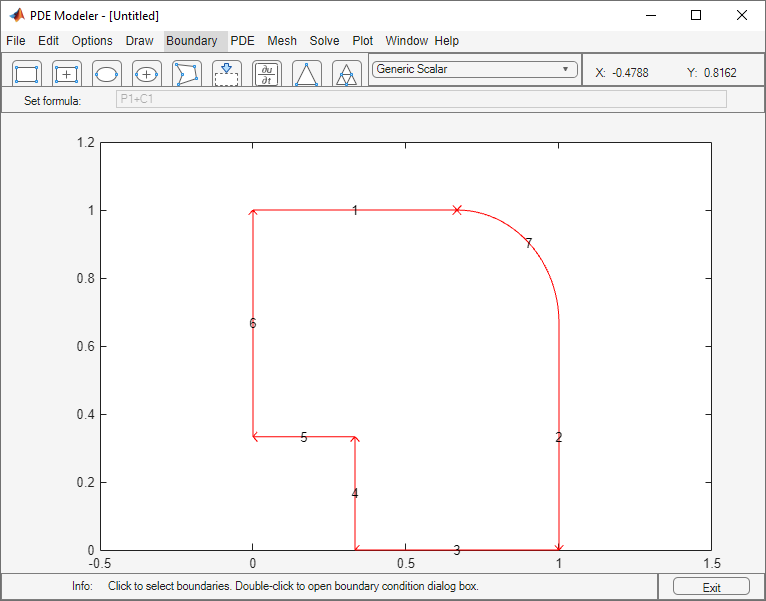Select the centered rectangle drawing tool
The image size is (766, 601).
67,74
